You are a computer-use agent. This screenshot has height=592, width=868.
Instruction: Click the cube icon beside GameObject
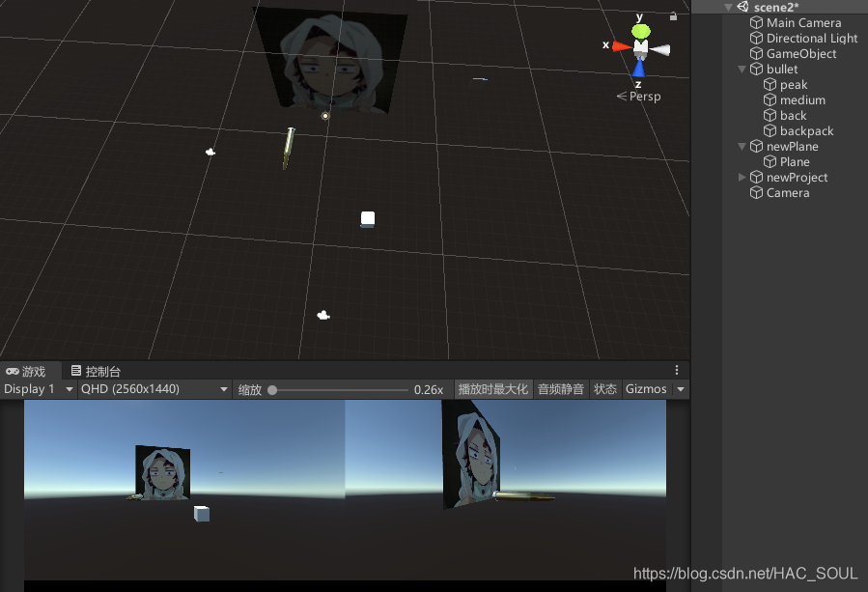point(756,54)
